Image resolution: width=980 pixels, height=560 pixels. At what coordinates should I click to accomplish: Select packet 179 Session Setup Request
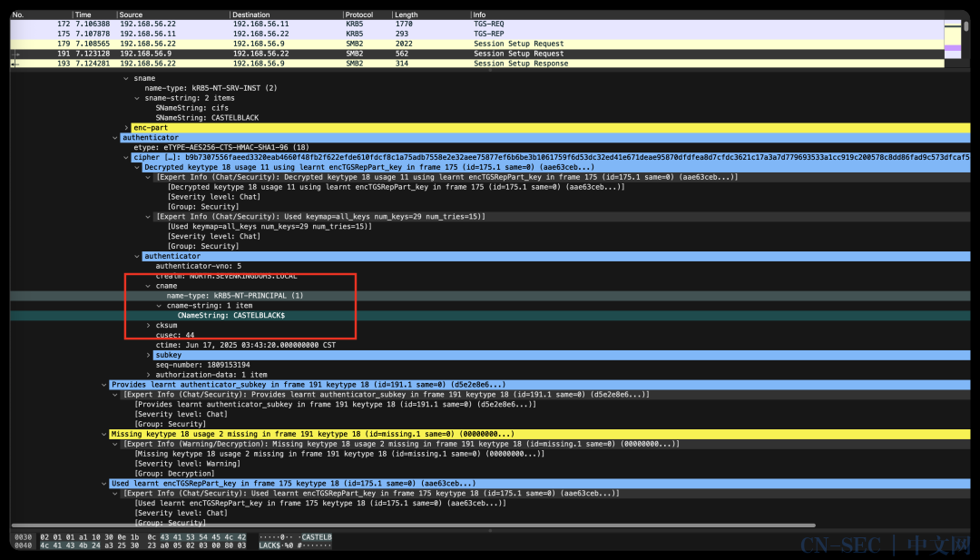(476, 44)
